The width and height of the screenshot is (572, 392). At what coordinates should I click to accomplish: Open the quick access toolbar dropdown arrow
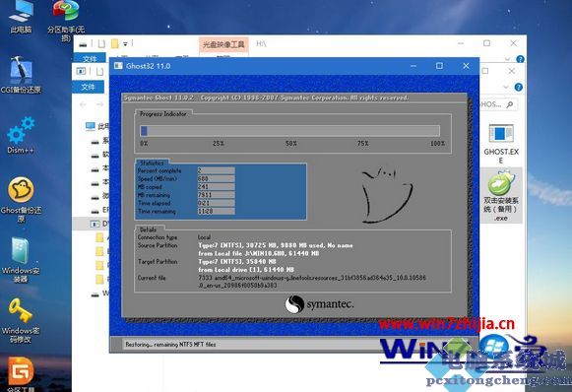[125, 44]
